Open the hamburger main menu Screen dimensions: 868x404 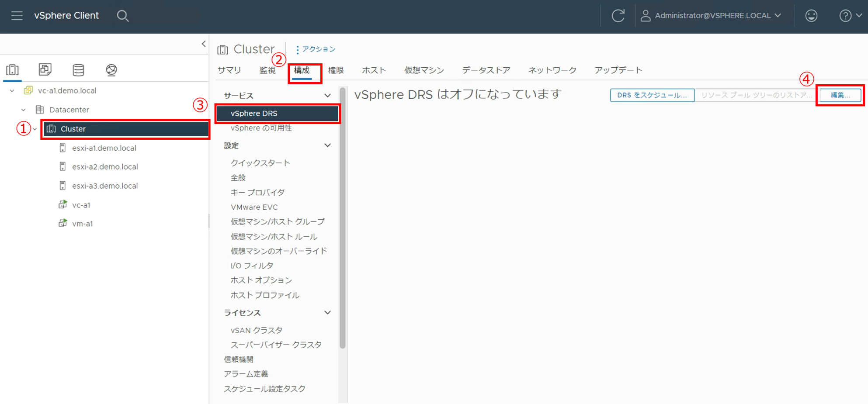coord(17,16)
